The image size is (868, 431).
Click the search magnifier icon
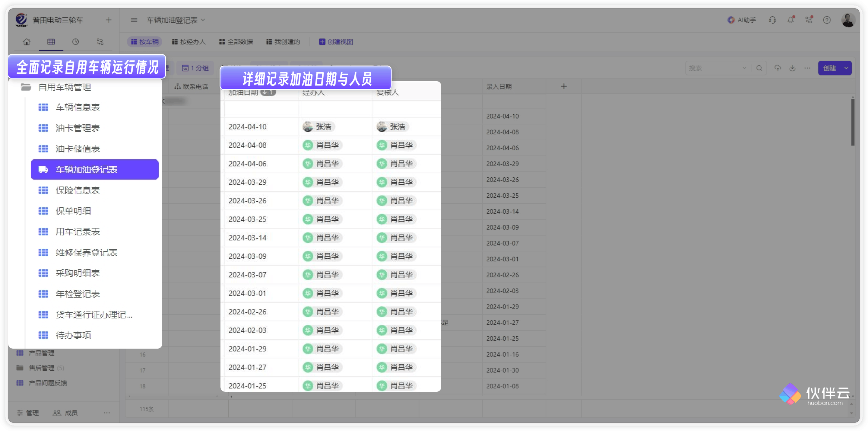click(x=759, y=68)
